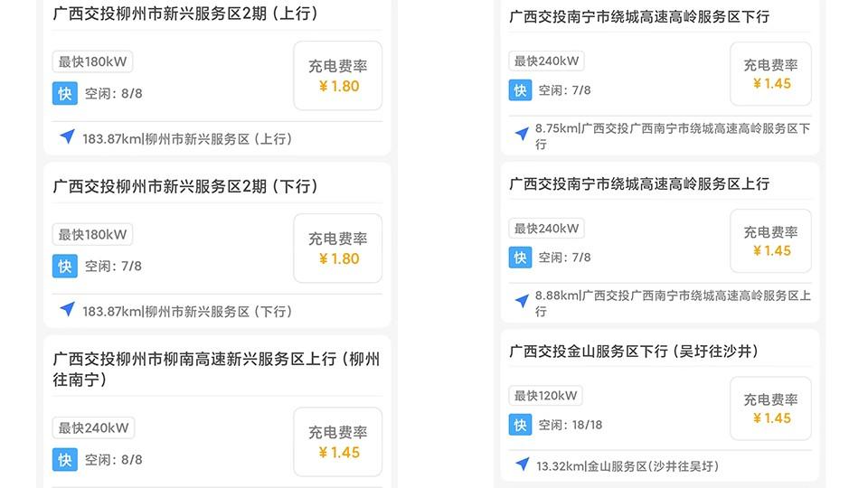Click ¥1.80 充电费率 box for 新兴服务区2期（下行）

338,249
